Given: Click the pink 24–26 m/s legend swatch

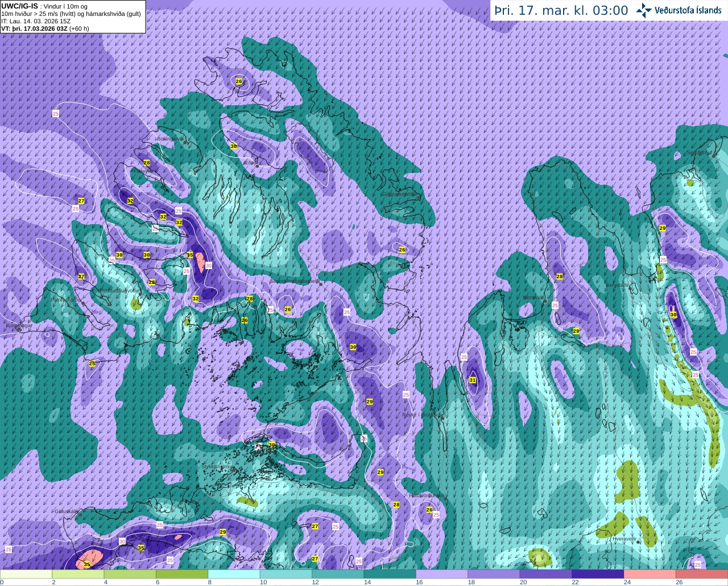Looking at the screenshot, I should (650, 574).
